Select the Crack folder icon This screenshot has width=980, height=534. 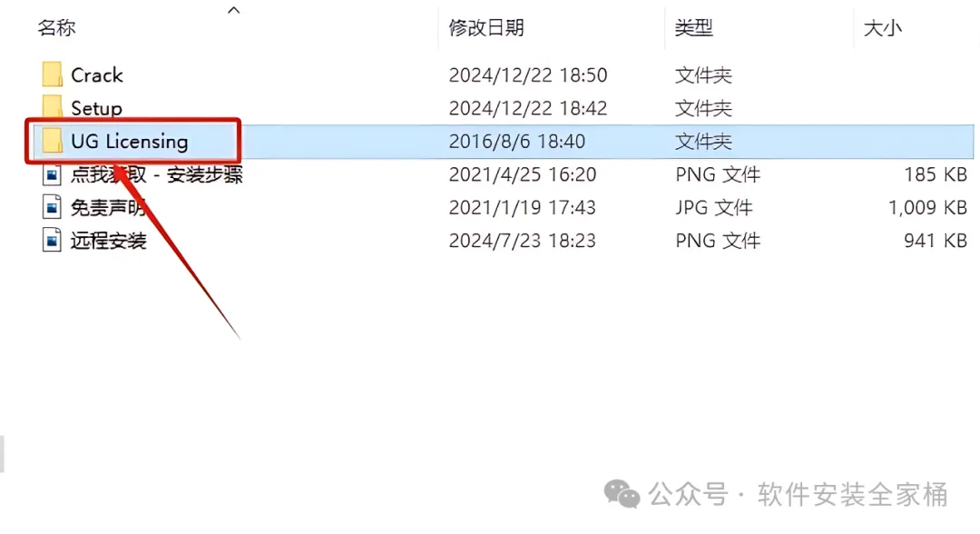click(x=52, y=75)
